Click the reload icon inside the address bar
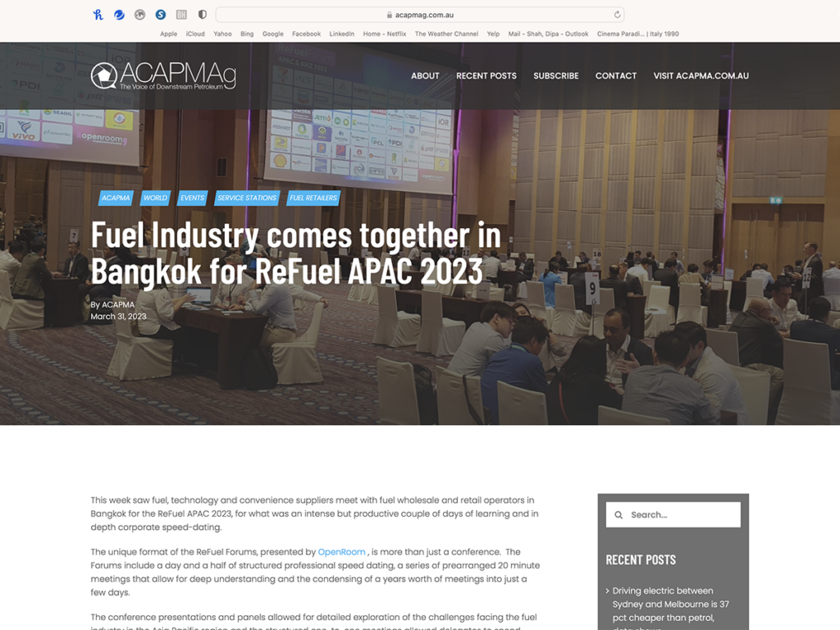840x630 pixels. pyautogui.click(x=616, y=14)
